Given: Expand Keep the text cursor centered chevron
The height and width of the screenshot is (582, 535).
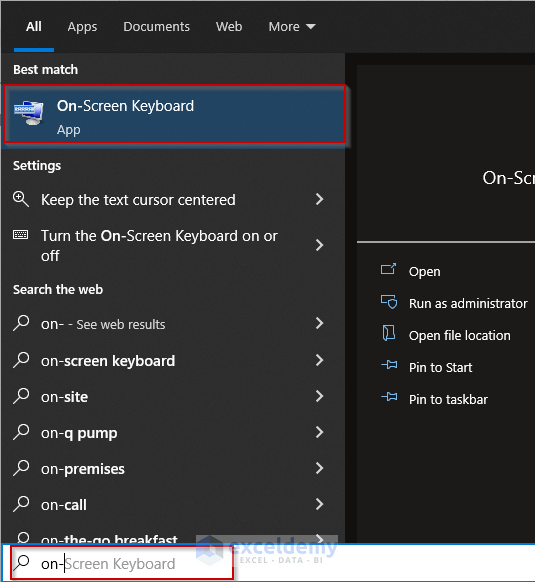Looking at the screenshot, I should [x=319, y=199].
